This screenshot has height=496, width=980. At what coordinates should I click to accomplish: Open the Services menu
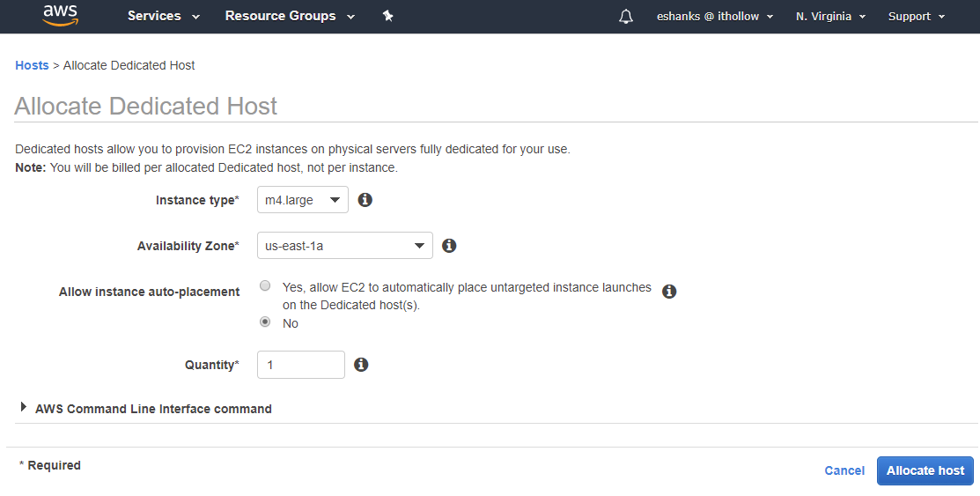[163, 16]
